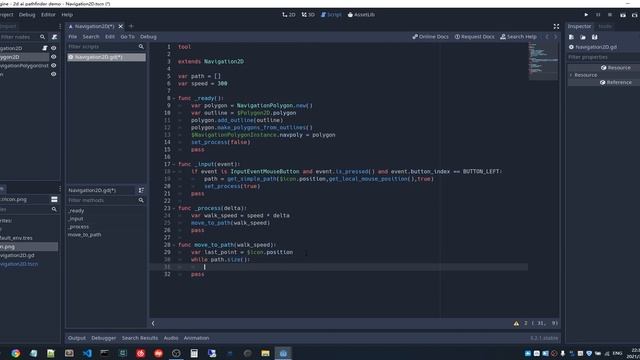This screenshot has width=640, height=360.
Task: Open the script editor File menu
Action: [73, 37]
